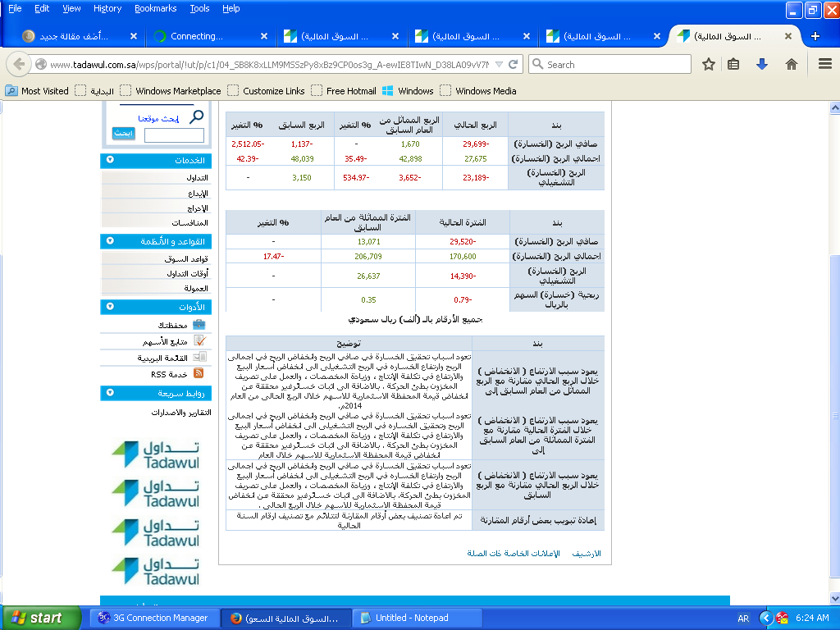Image resolution: width=840 pixels, height=630 pixels.
Task: Open the التداول sidebar link
Action: (197, 177)
